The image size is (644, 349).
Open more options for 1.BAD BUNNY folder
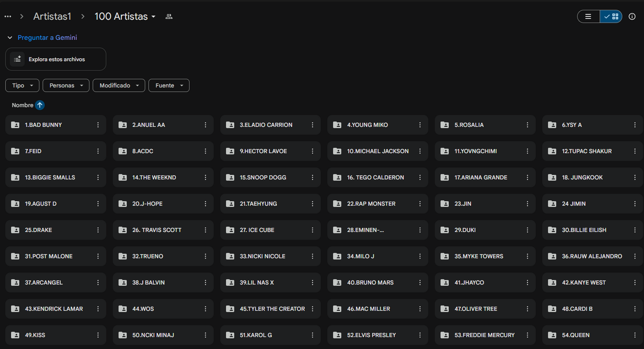point(98,125)
